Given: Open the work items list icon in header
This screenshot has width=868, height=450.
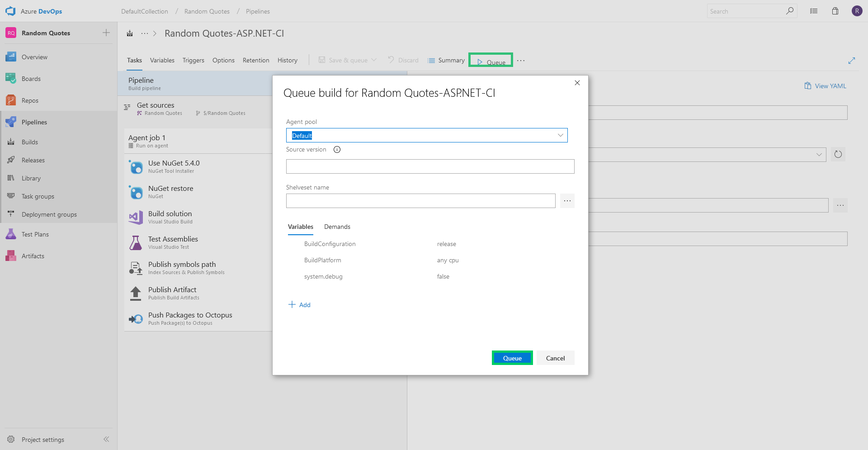Looking at the screenshot, I should 814,11.
